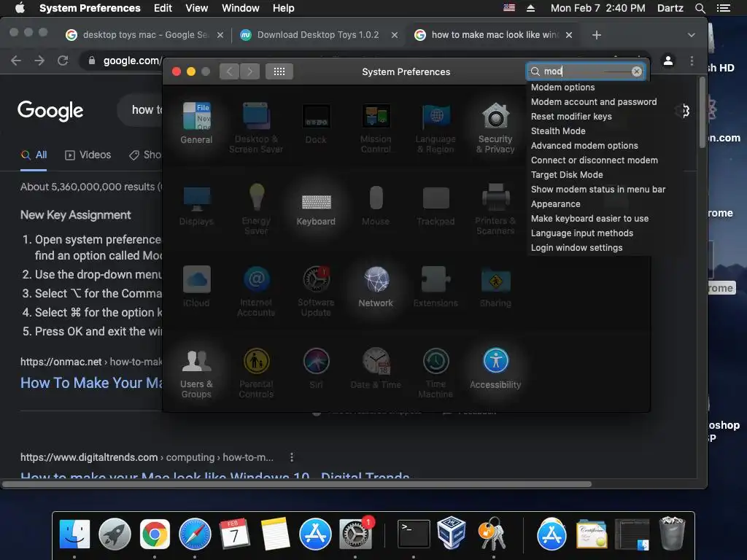Screen dimensions: 747x560
Task: Open the Window menu in menu bar
Action: (x=241, y=8)
